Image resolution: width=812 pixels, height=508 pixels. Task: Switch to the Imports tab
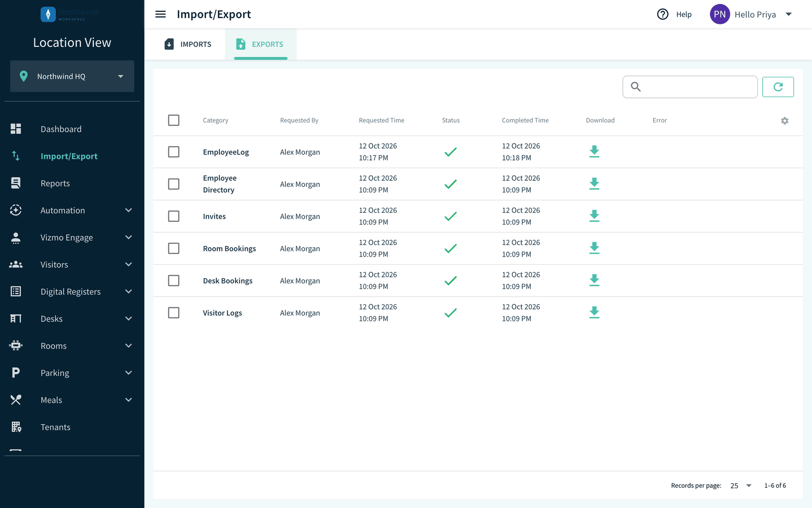(188, 44)
